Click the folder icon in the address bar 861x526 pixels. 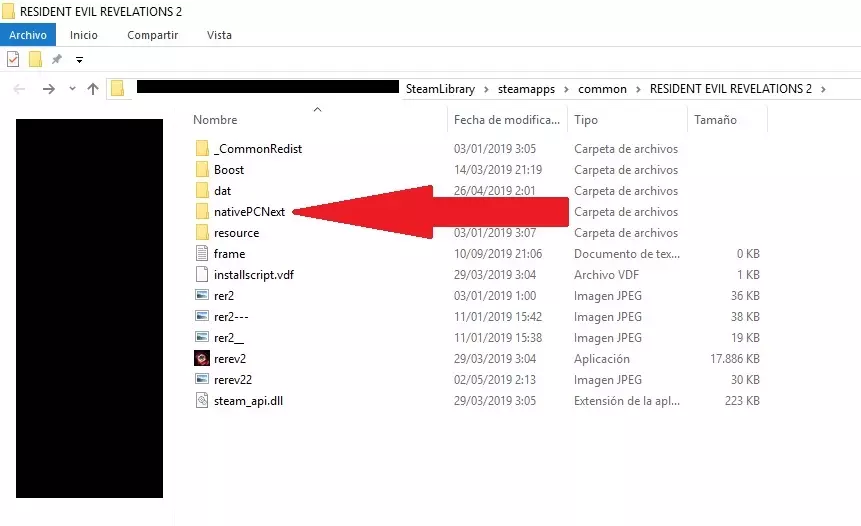[x=118, y=88]
